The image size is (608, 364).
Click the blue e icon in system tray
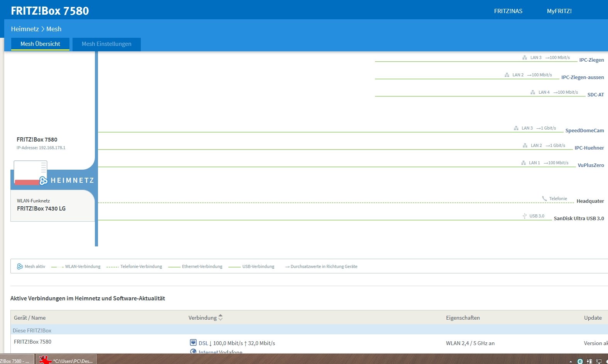coord(580,361)
